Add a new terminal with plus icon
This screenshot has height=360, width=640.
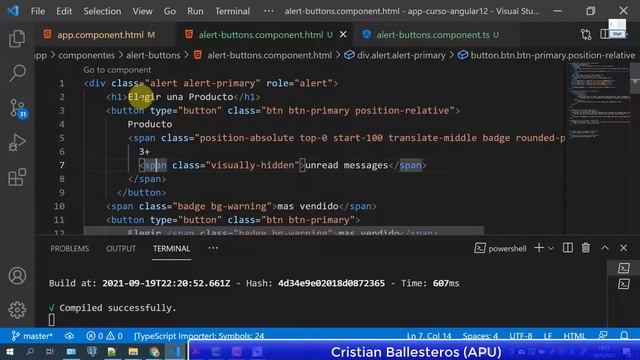tap(539, 248)
